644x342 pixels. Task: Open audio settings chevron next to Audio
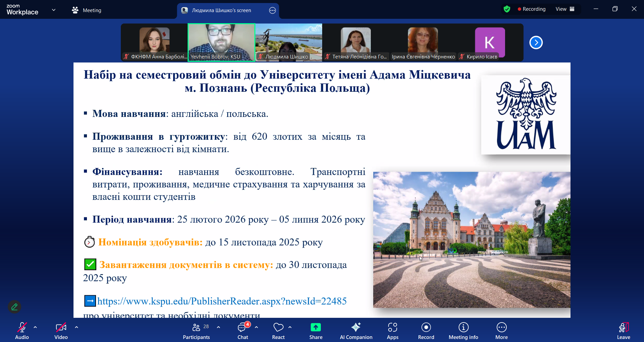(x=35, y=327)
